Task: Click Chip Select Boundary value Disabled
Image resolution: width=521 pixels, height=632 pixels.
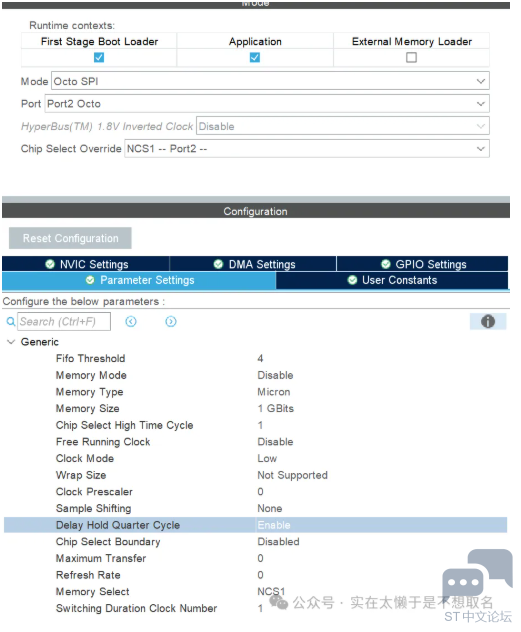Action: [278, 542]
